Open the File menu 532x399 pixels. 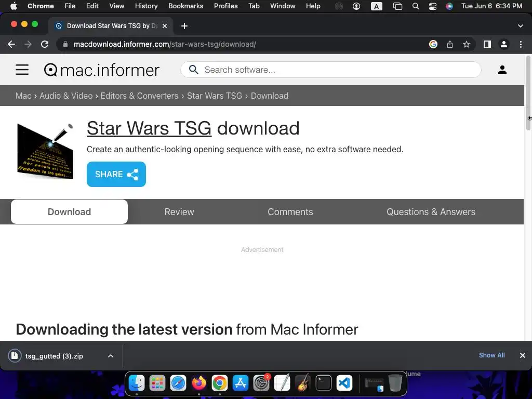click(70, 6)
